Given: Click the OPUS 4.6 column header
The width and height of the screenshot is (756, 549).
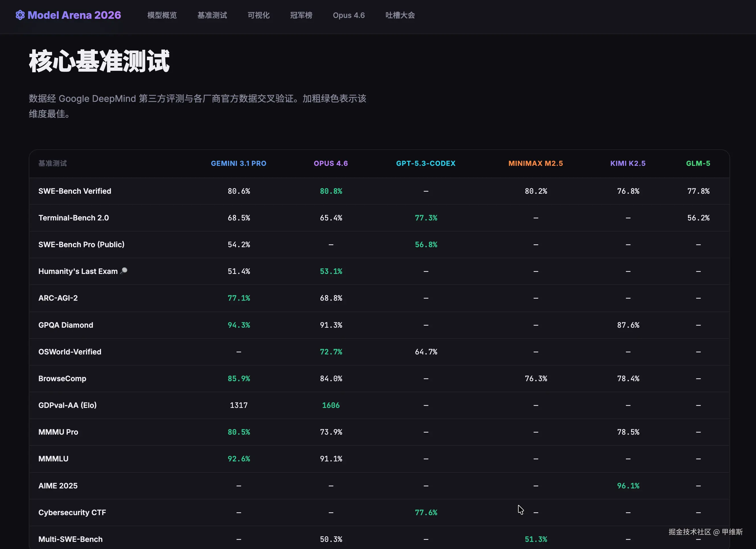Looking at the screenshot, I should [331, 164].
